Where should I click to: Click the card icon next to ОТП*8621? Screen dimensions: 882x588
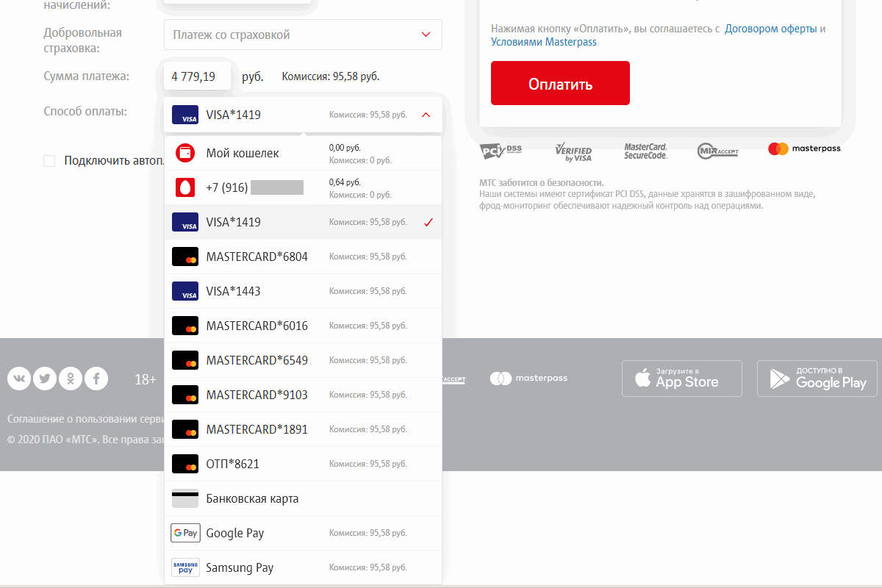coord(185,464)
